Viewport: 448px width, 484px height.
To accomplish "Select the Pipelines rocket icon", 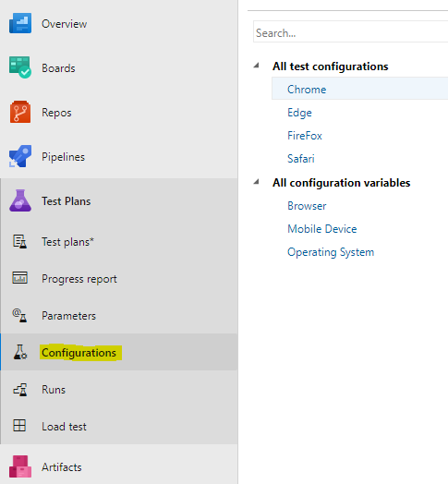I will 20,156.
